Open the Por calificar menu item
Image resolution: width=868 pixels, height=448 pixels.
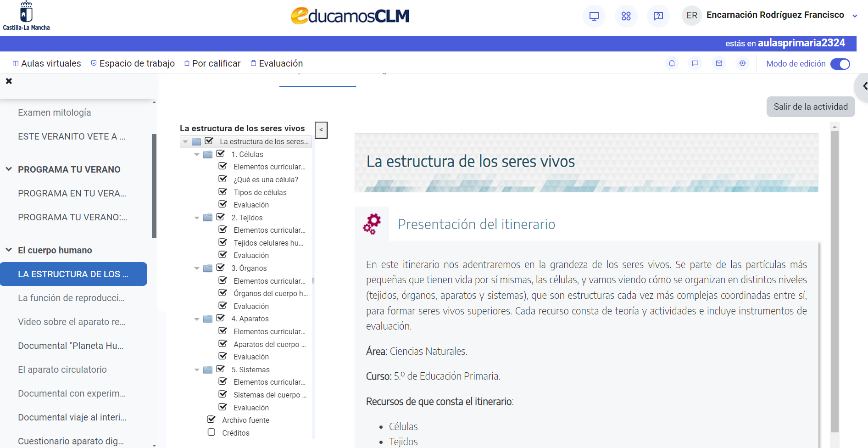click(216, 63)
